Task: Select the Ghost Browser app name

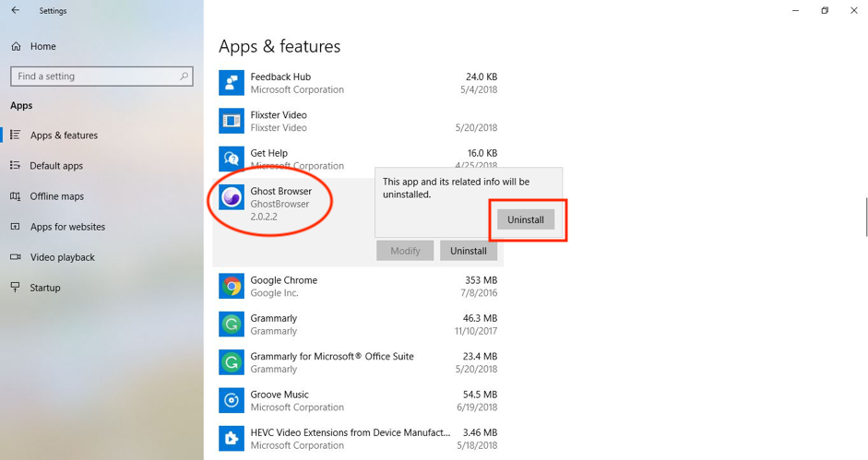Action: tap(281, 191)
